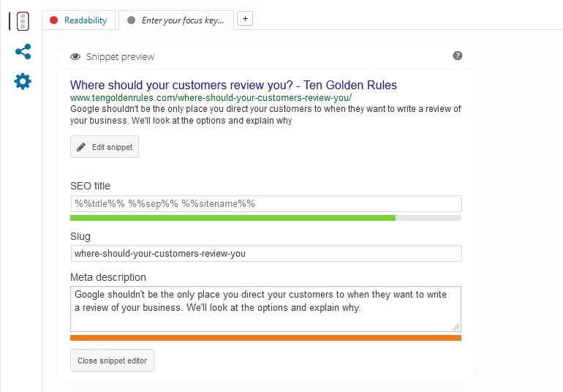
Task: Add a new keyword tab with plus
Action: coord(245,19)
